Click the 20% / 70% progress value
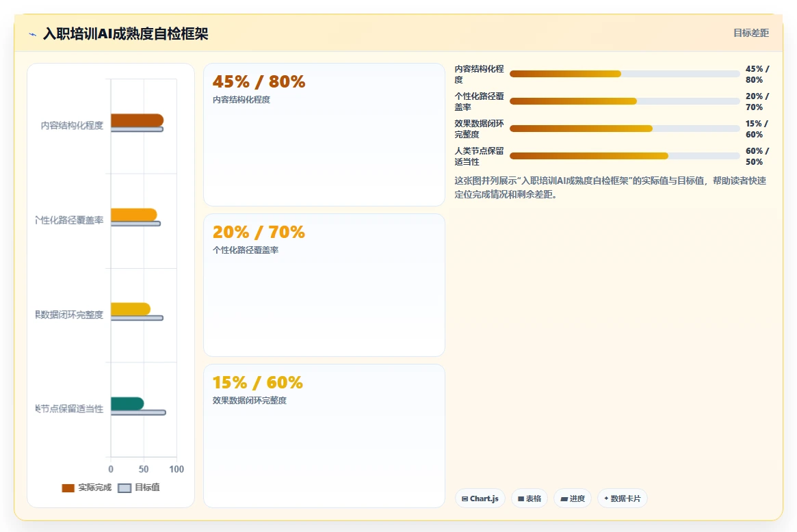 click(757, 102)
